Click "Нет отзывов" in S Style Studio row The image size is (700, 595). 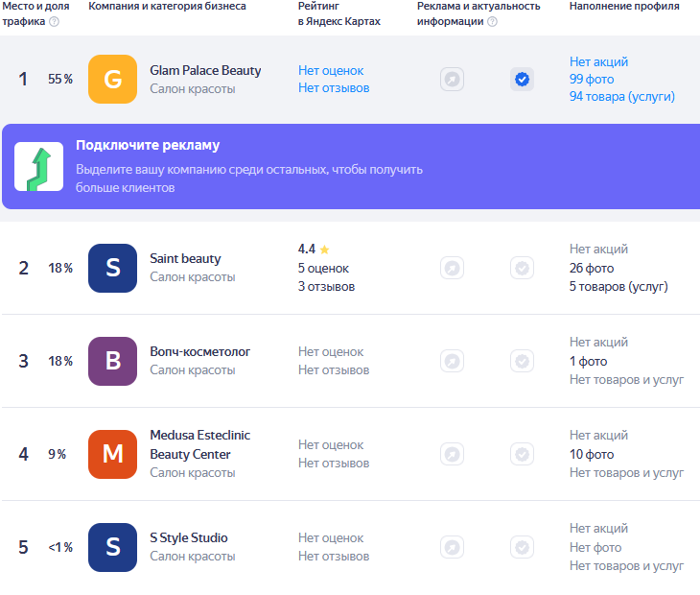click(334, 557)
